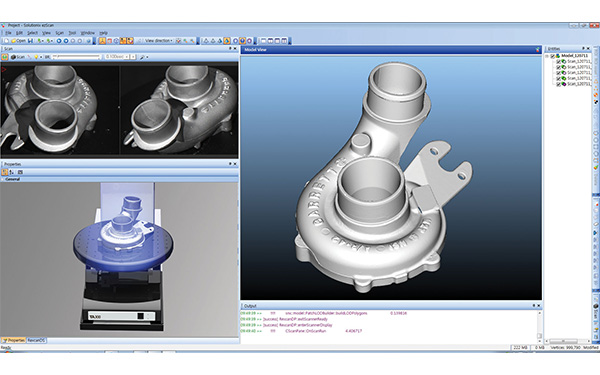
Task: Click the highlighted orange triangle mesh icon
Action: 227,41
